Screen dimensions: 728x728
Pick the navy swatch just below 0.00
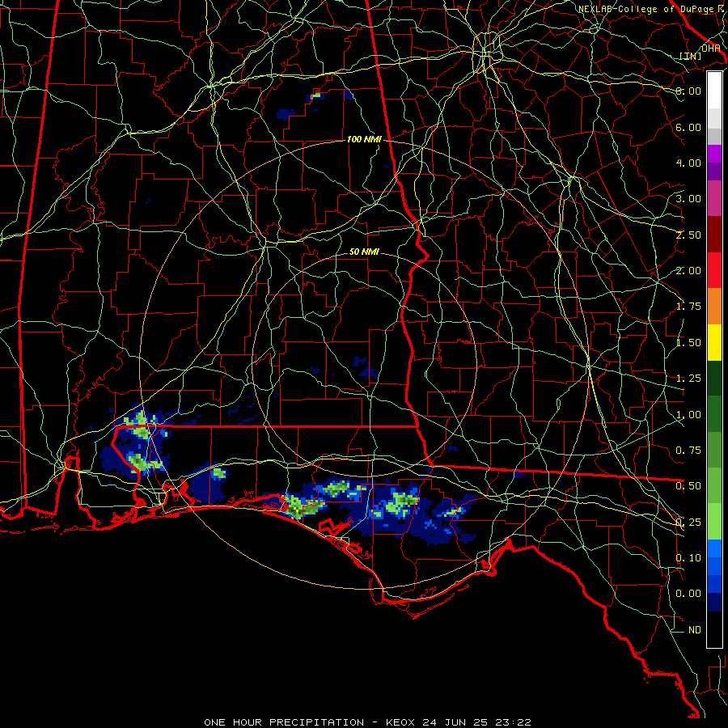click(x=714, y=603)
